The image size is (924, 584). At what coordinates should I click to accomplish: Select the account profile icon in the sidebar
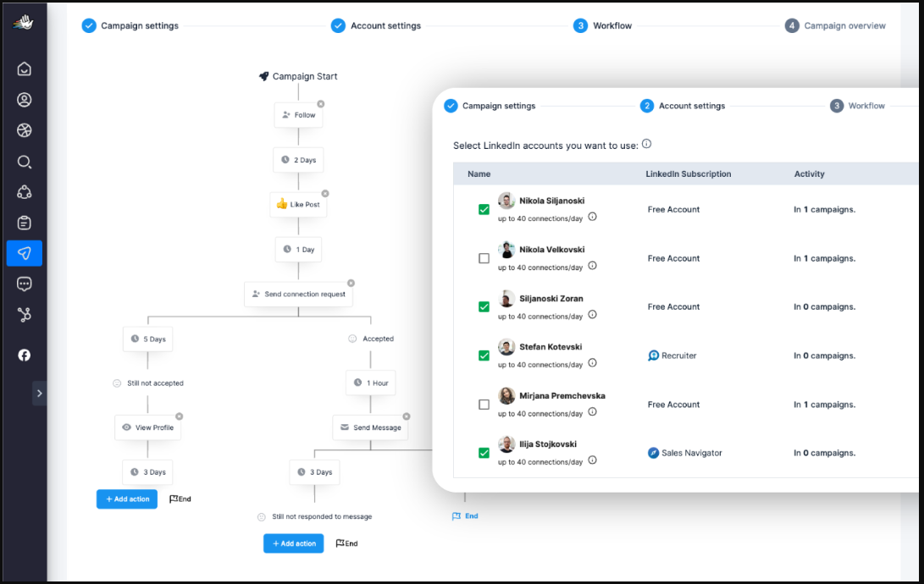[24, 99]
